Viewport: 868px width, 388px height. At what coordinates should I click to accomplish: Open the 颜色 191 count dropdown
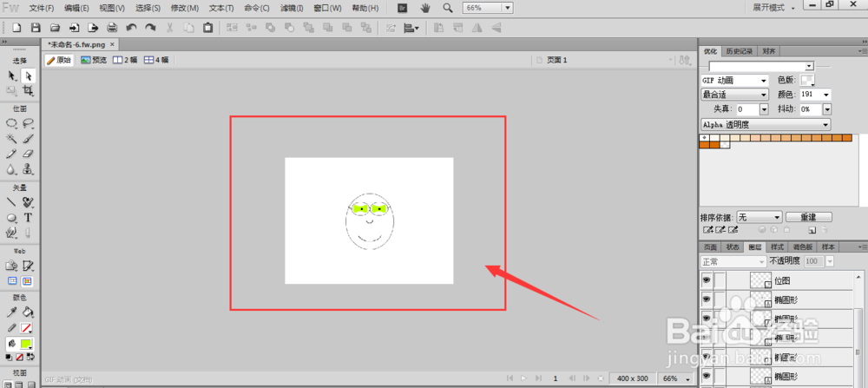point(826,95)
